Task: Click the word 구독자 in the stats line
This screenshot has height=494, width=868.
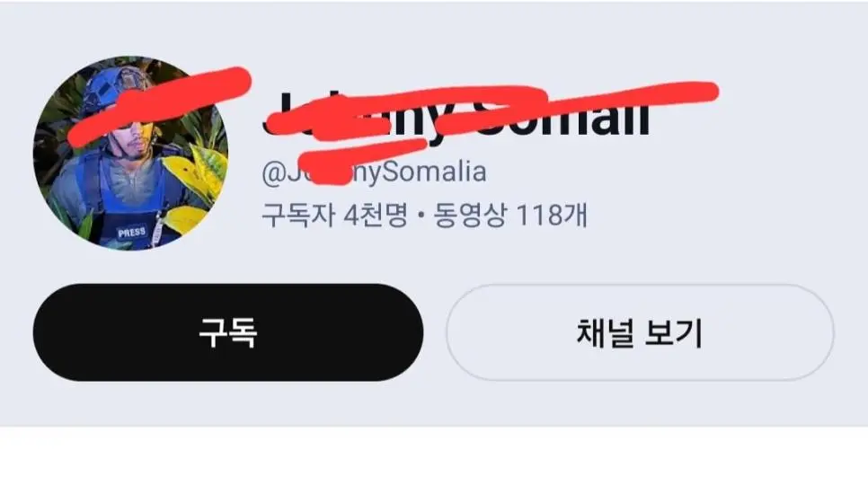Action: 297,215
